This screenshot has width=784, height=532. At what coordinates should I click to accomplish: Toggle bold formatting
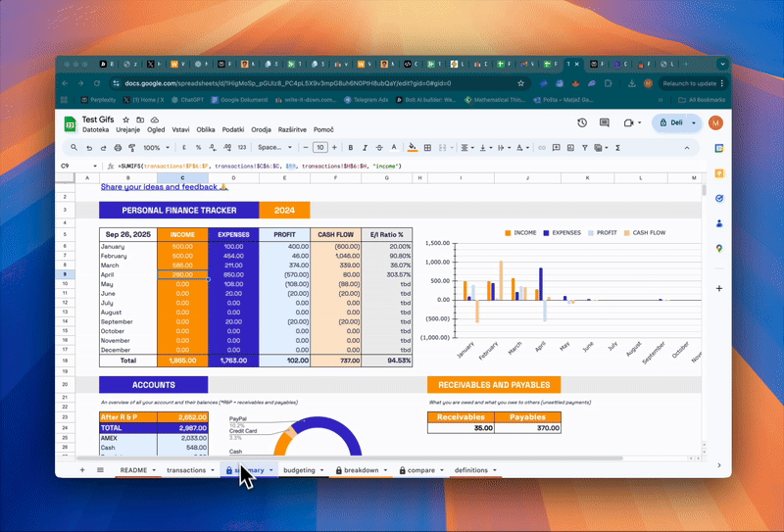[351, 148]
